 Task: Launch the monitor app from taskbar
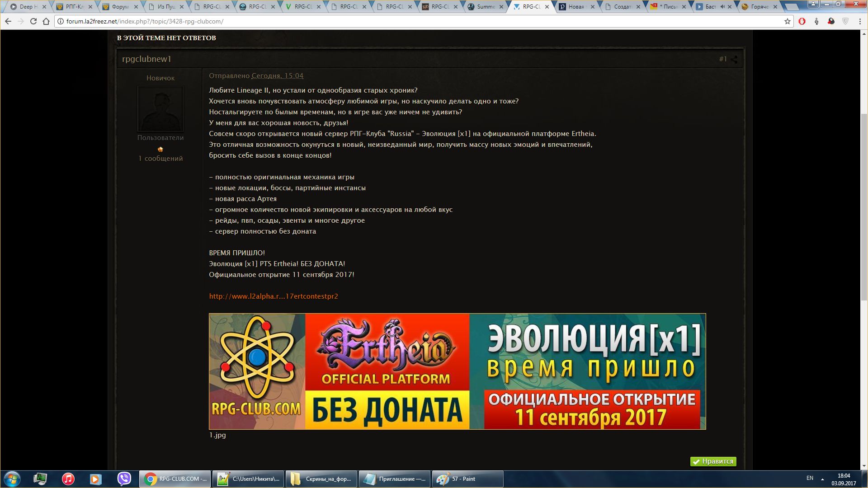(40, 479)
